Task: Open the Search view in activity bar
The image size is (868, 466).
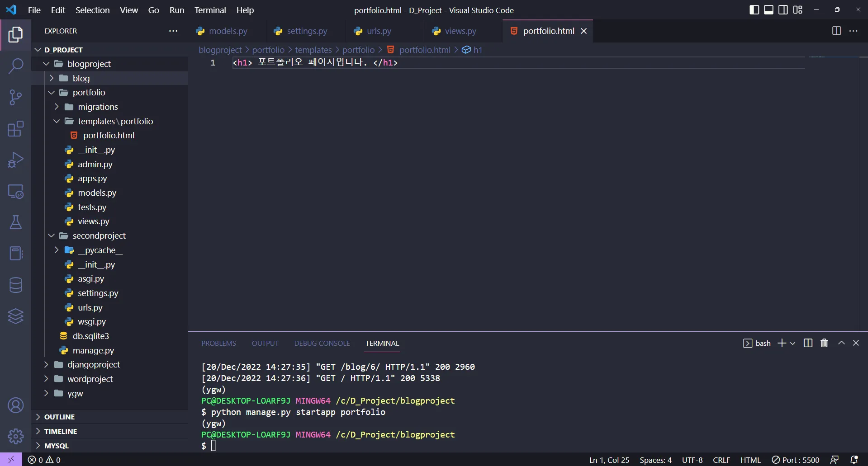Action: click(15, 66)
